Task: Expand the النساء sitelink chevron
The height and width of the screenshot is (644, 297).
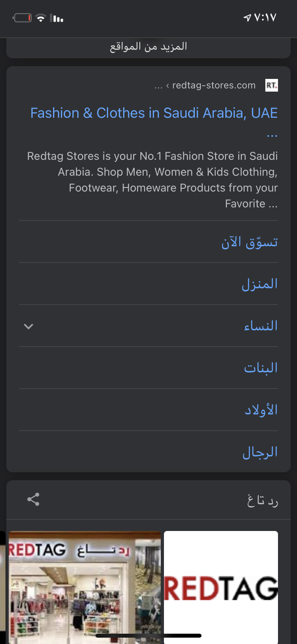Action: pos(29,326)
